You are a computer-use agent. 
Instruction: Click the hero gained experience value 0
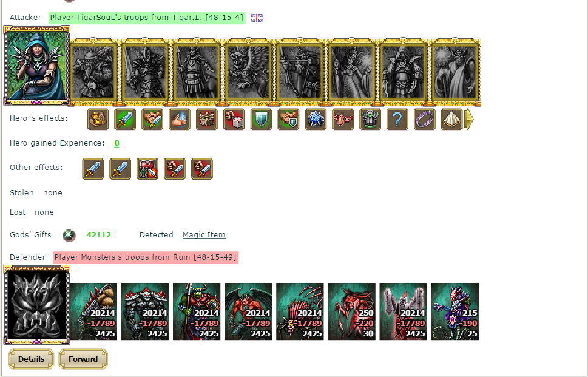click(x=117, y=143)
